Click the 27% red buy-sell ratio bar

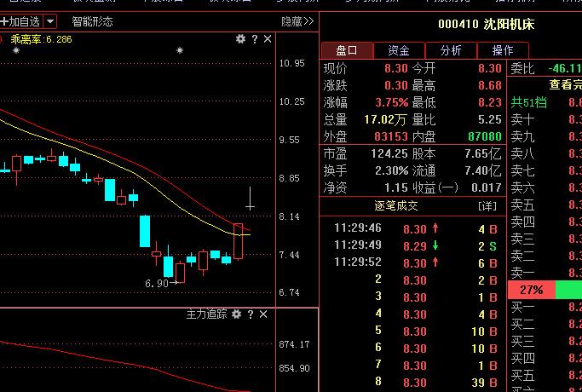(x=532, y=290)
